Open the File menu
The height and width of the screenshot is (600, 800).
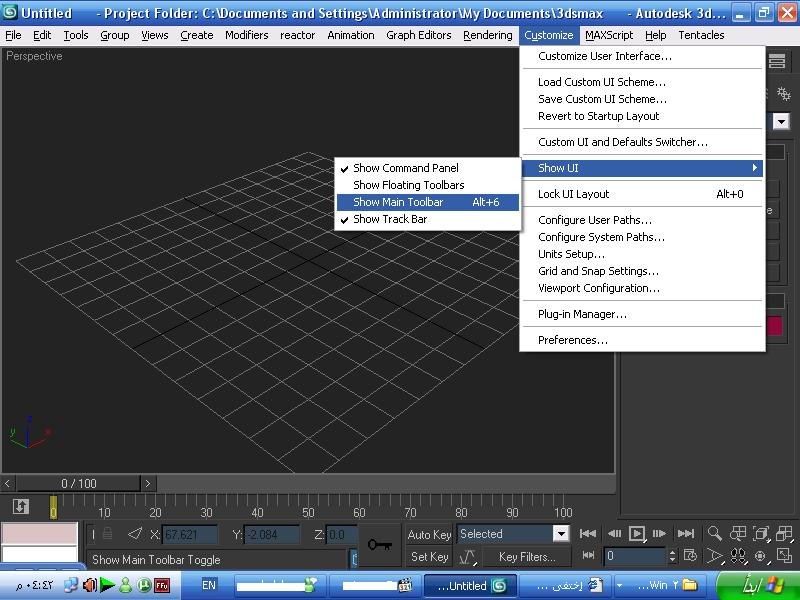(x=13, y=35)
